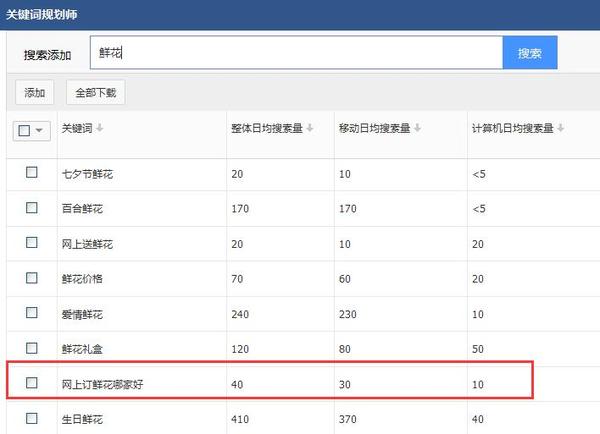Tick the 生日鲜花 checkbox
This screenshot has height=434, width=600.
coord(32,418)
